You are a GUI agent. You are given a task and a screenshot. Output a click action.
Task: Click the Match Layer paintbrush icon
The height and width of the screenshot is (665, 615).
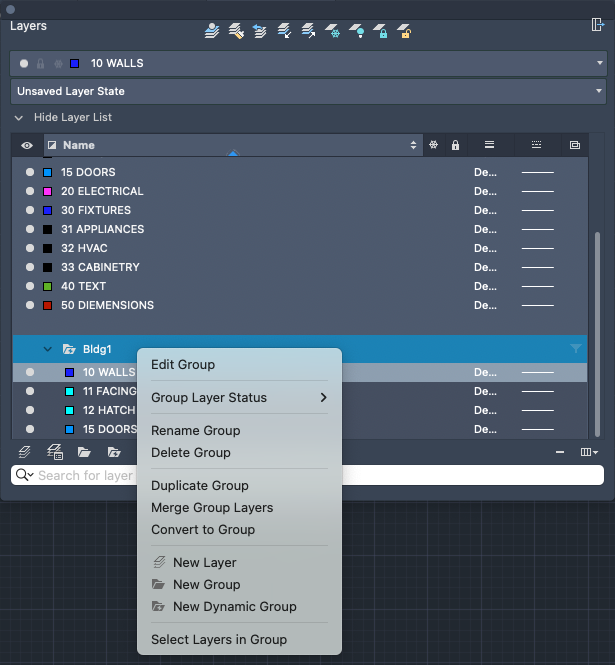click(236, 31)
